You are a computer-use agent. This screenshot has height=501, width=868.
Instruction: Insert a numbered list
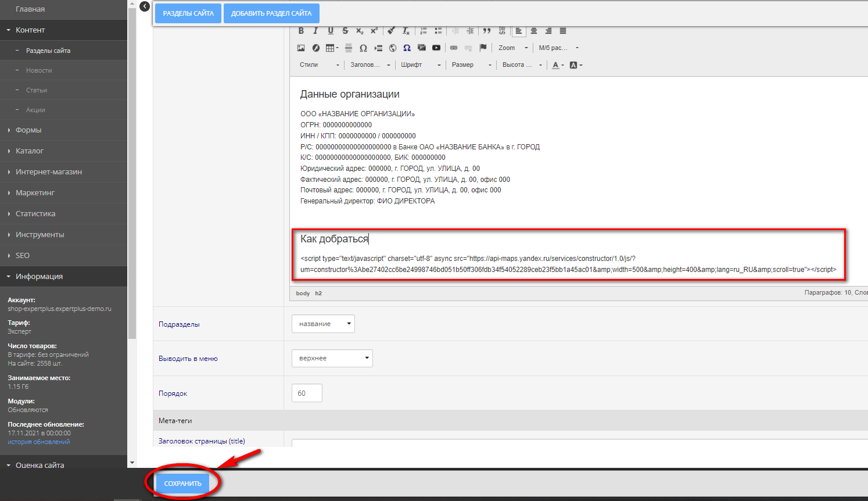click(x=424, y=31)
